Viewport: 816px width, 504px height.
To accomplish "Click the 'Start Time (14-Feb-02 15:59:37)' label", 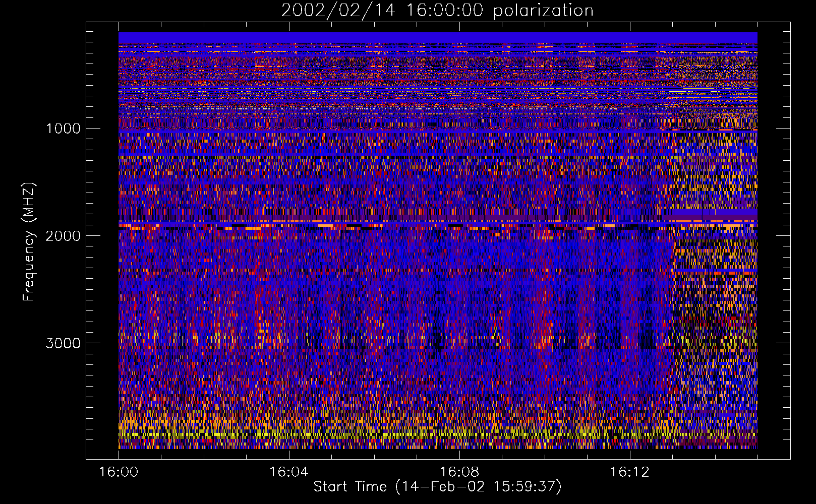I will pos(437,487).
